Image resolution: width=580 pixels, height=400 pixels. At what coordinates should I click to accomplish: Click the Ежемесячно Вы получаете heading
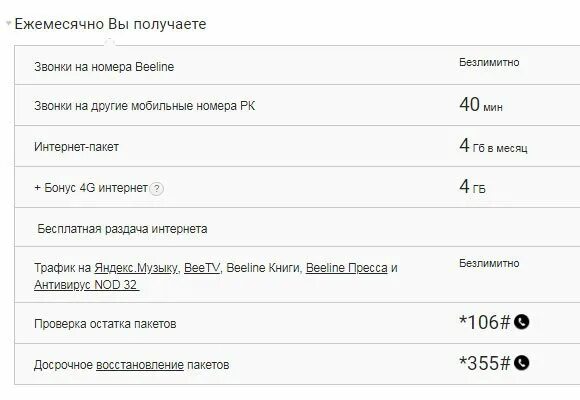click(110, 24)
